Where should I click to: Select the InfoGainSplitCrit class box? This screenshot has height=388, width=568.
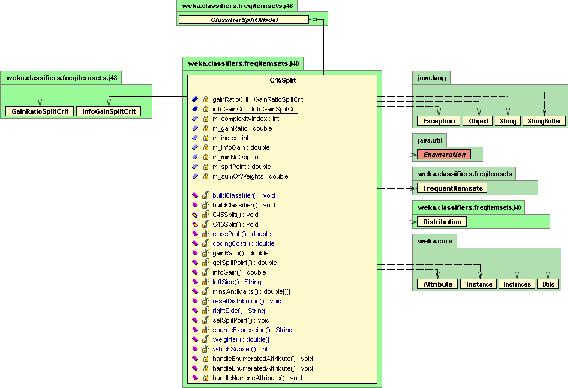[x=109, y=112]
